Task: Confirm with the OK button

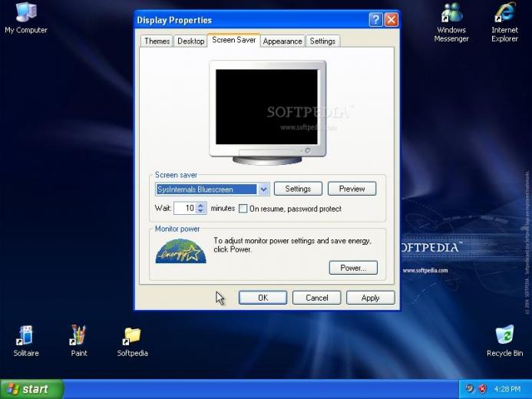Action: [x=263, y=298]
